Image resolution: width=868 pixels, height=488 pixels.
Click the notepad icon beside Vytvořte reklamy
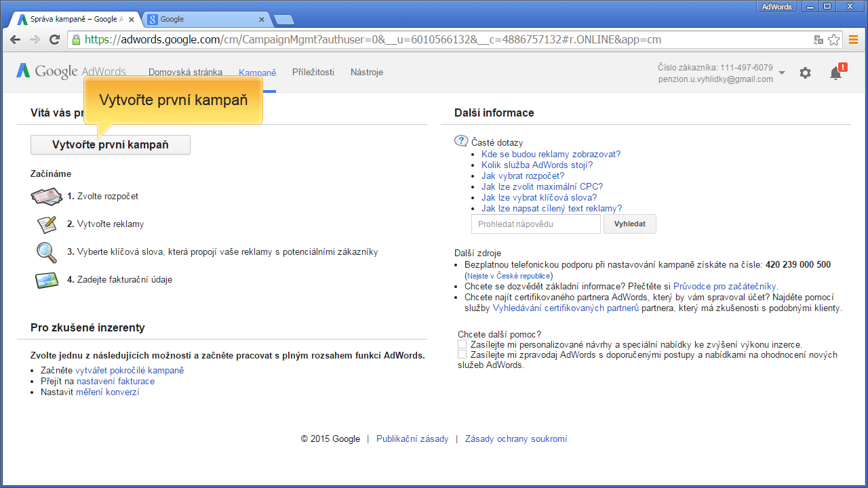pos(46,224)
